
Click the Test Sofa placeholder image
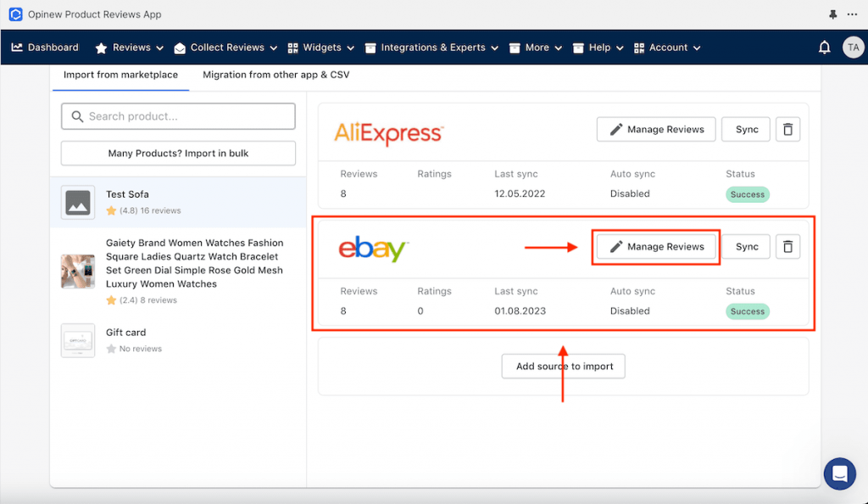[x=78, y=202]
